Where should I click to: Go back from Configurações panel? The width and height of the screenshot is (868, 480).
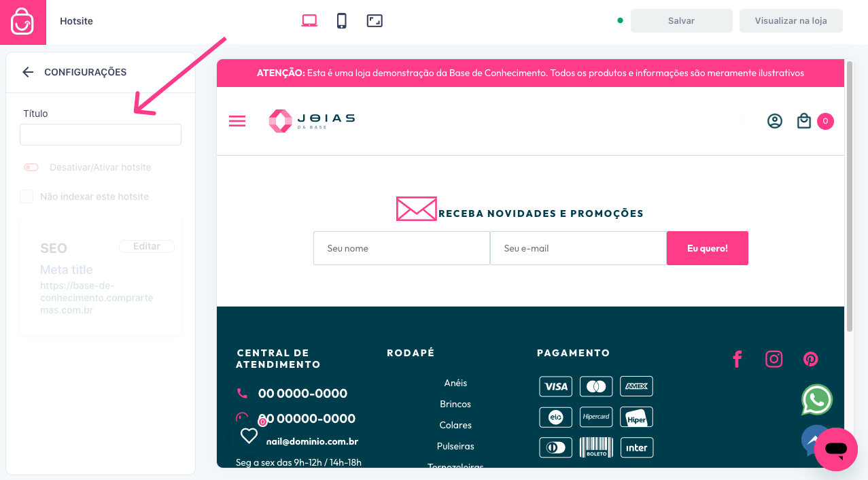pos(27,72)
